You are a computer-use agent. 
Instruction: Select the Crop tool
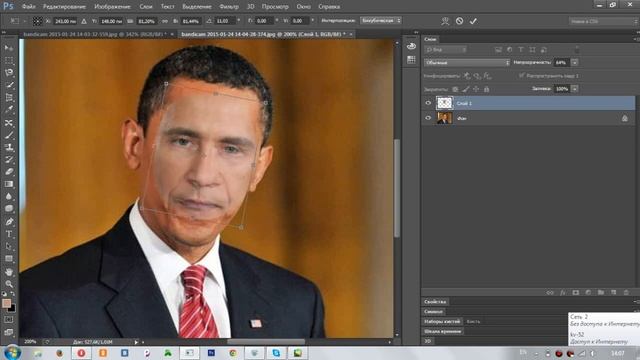pos(9,98)
